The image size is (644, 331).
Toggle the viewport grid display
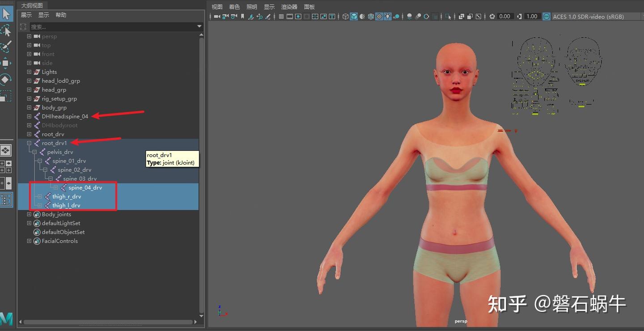(x=281, y=17)
